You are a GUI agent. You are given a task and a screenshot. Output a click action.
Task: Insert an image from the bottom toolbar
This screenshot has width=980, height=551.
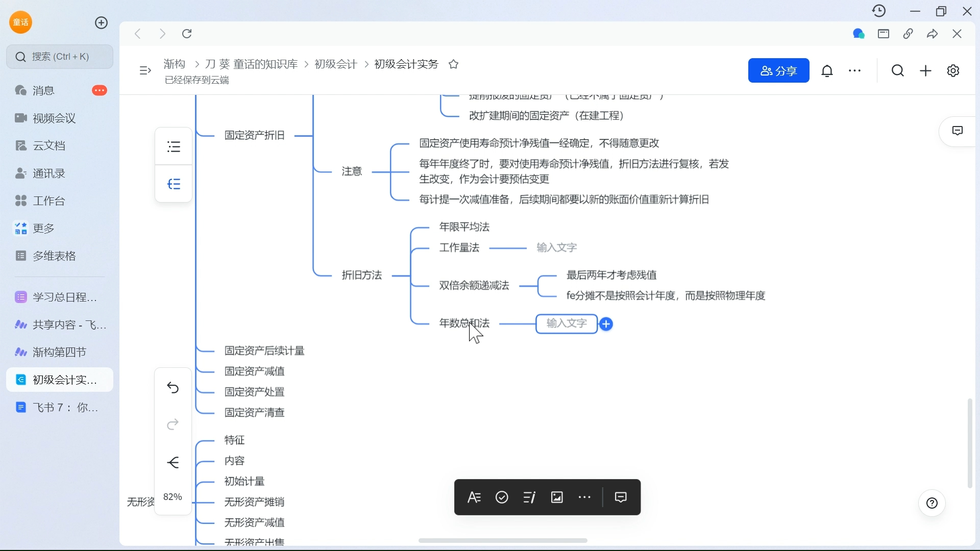pos(557,497)
